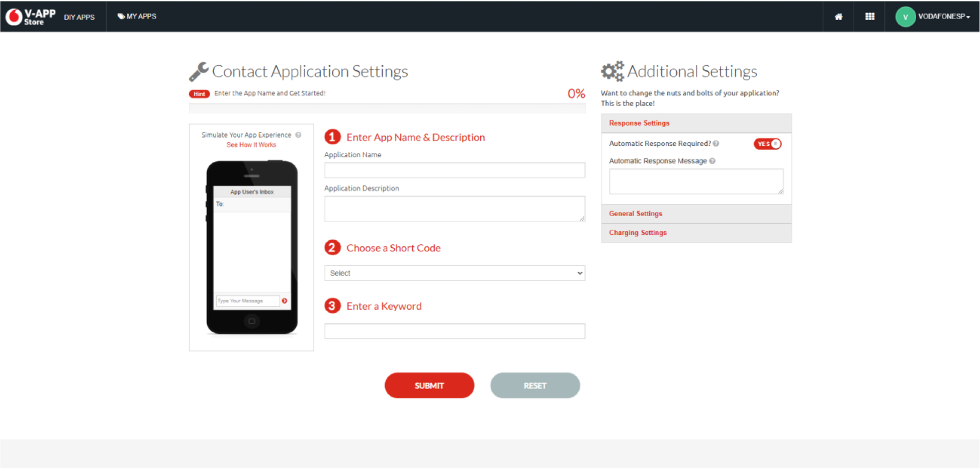
Task: Click the help icon beside Automatic Response Message
Action: click(x=712, y=161)
